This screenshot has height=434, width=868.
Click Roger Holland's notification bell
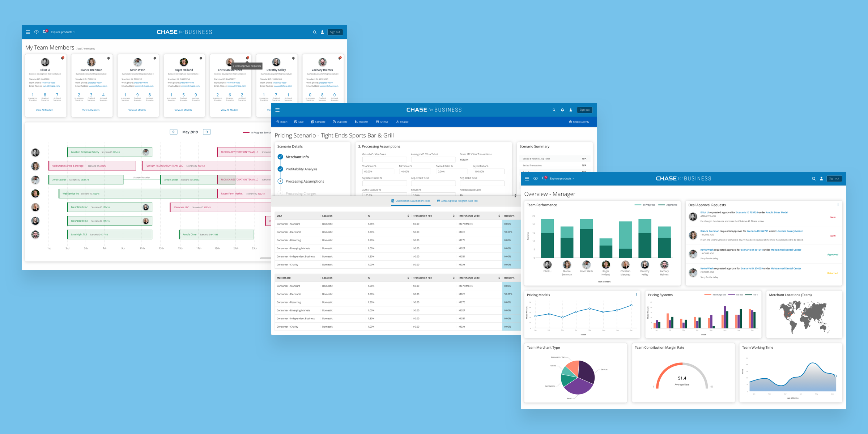coord(201,58)
